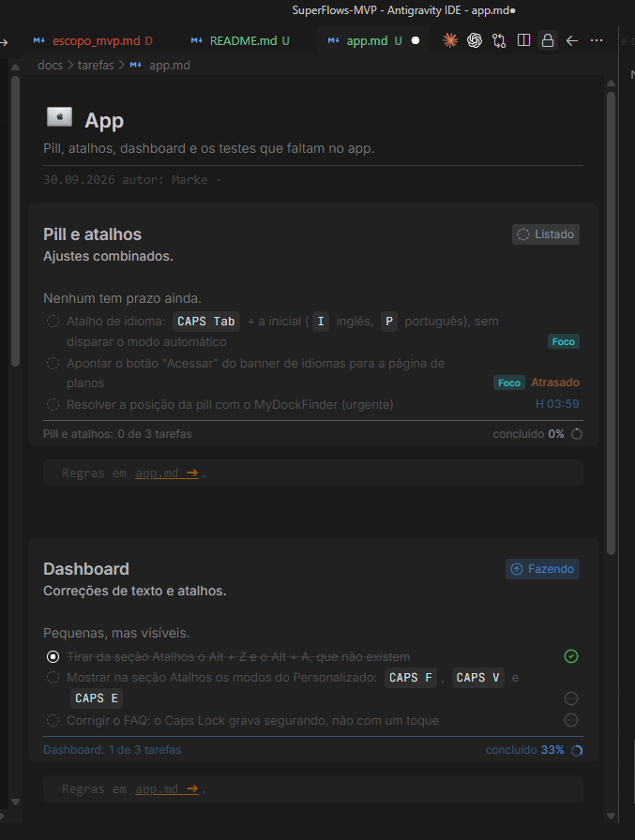This screenshot has height=840, width=635.
Task: Open the ChatGPT icon in editor toolbar
Action: point(475,40)
